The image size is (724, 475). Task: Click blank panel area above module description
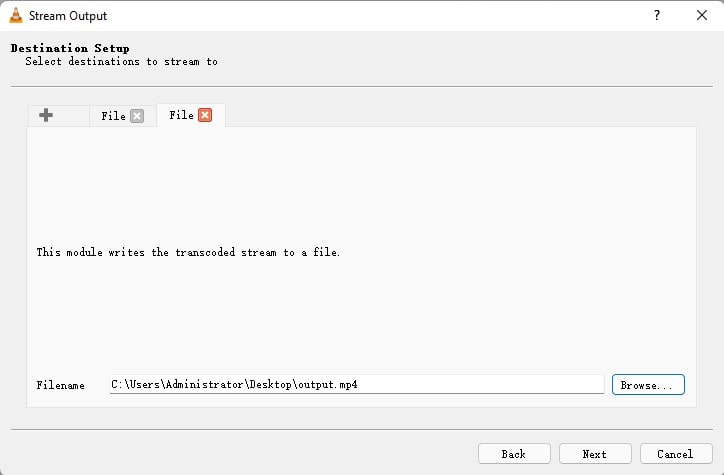tap(361, 185)
